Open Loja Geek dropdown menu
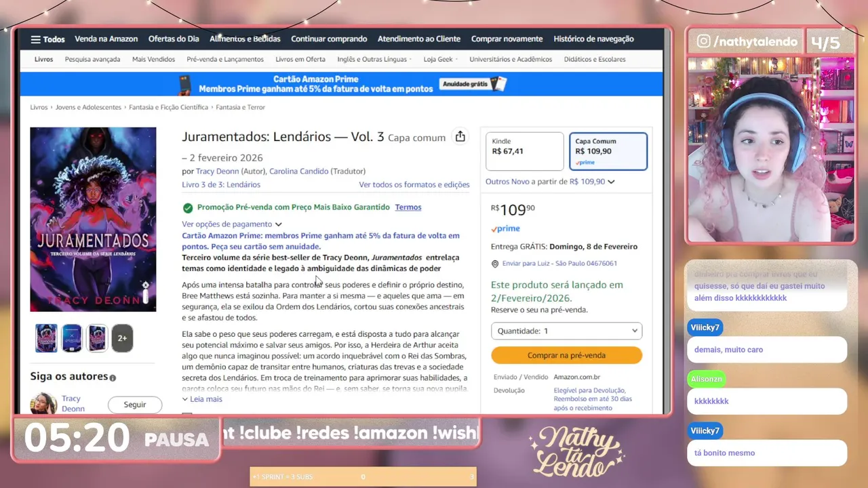The image size is (868, 488). pos(440,60)
